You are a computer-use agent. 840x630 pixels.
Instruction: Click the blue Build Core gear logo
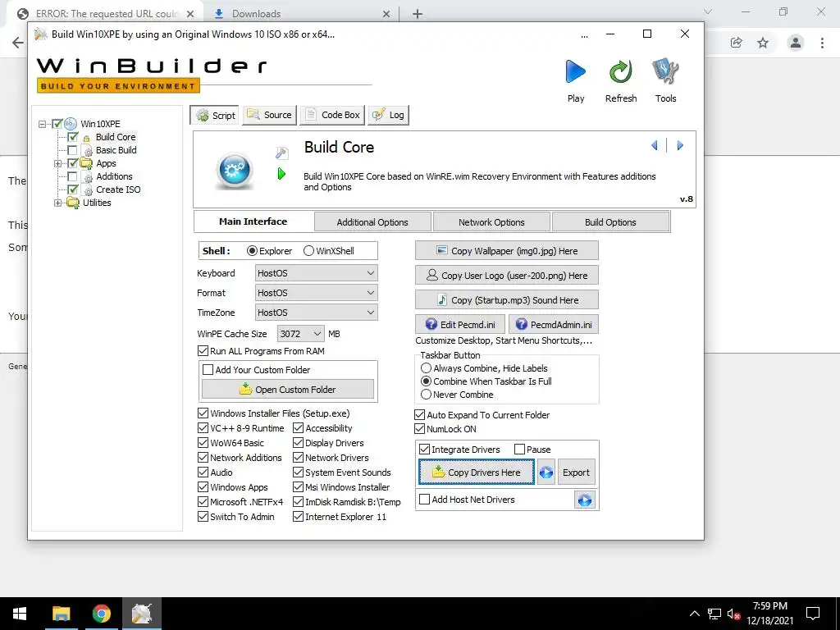[x=234, y=171]
